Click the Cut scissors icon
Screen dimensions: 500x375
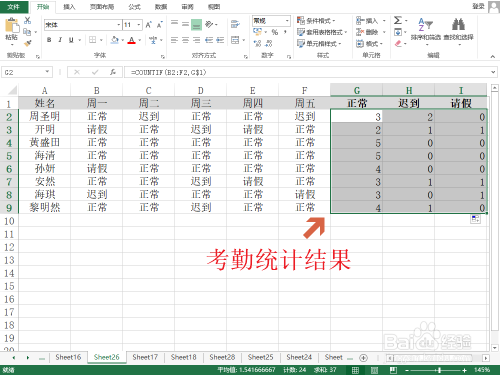28,21
